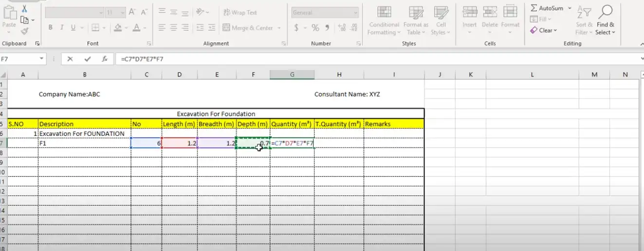Click Decrease Decimal icon
The width and height of the screenshot is (644, 251).
tap(354, 28)
